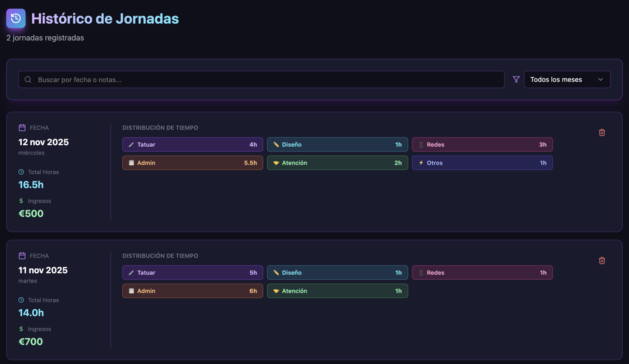Image resolution: width=629 pixels, height=364 pixels.
Task: Click calendar icon on 11 nov card
Action: [x=22, y=256]
